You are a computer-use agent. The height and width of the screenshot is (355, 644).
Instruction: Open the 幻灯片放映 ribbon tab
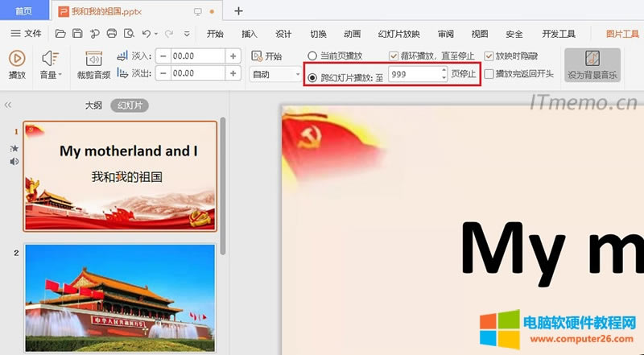click(x=398, y=34)
